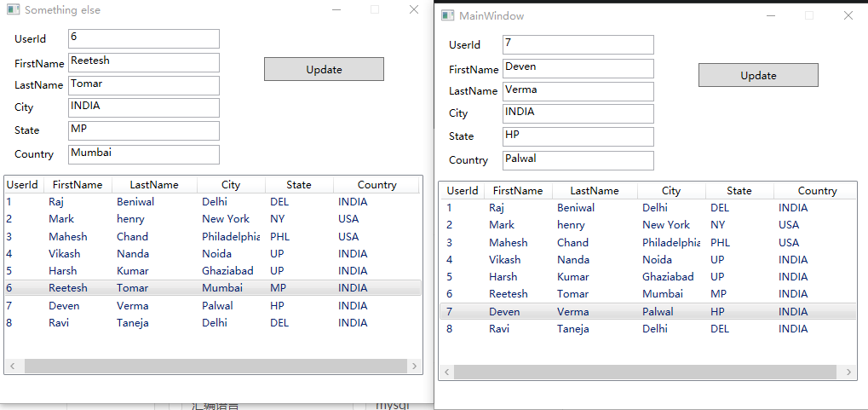Select Mahesh Chand row in Something else window
868x410 pixels.
point(213,237)
